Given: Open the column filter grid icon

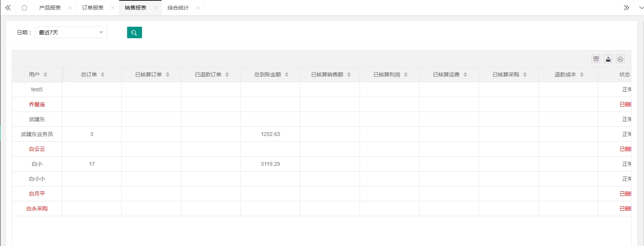Looking at the screenshot, I should coord(596,59).
